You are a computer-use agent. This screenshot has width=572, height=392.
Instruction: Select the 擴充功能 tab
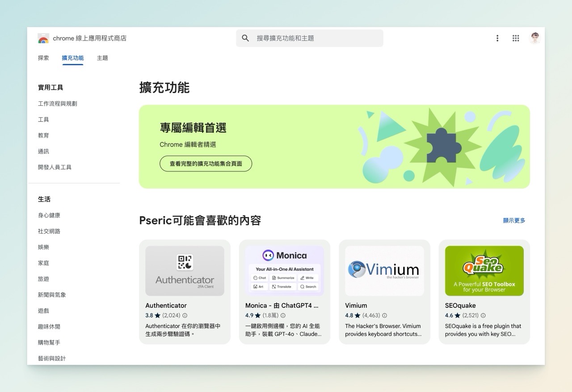pyautogui.click(x=73, y=58)
